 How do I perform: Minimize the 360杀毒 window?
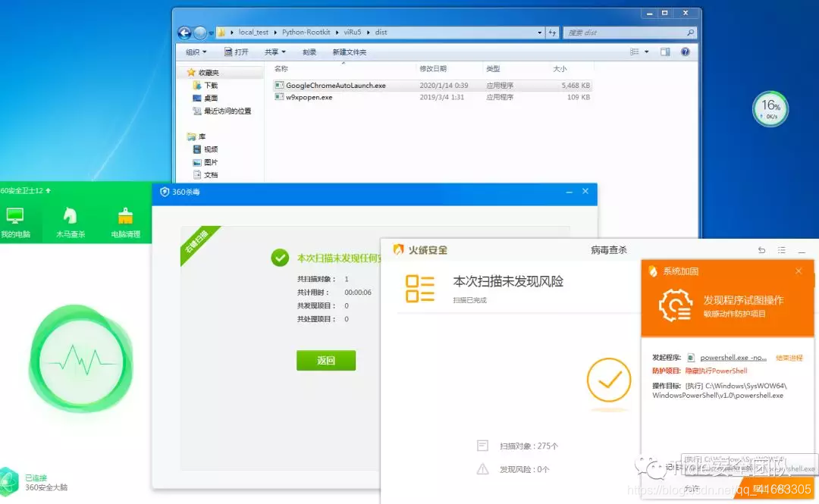pos(569,193)
